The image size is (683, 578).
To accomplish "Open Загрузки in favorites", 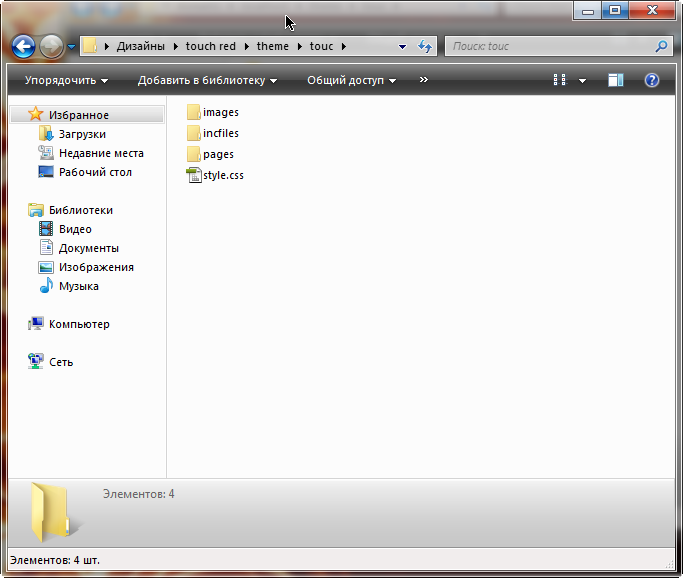I will coord(82,134).
